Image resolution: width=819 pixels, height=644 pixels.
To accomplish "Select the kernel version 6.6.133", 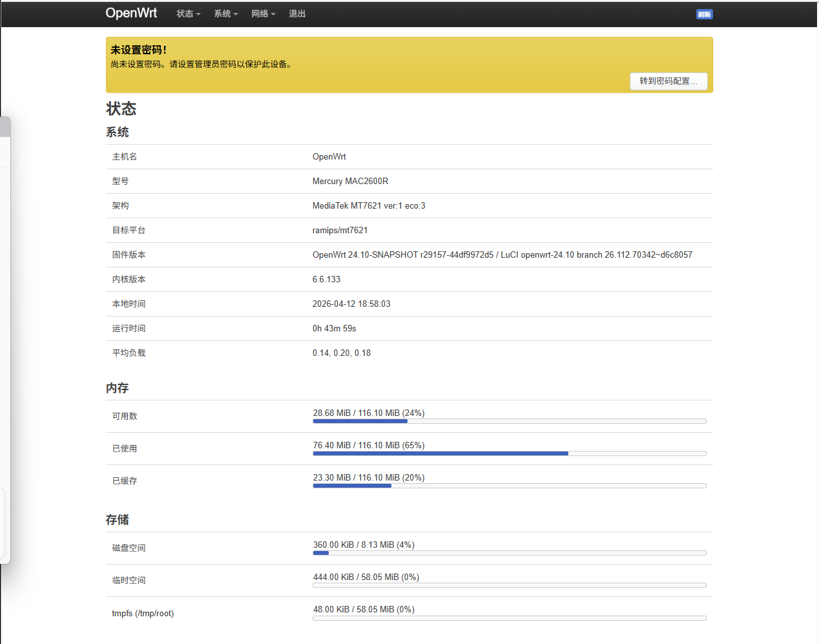I will click(x=326, y=279).
